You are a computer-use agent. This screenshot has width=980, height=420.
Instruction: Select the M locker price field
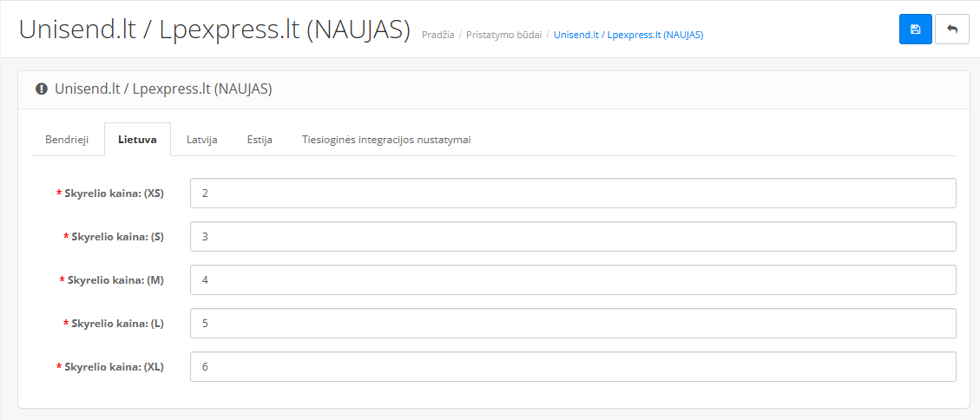click(573, 280)
